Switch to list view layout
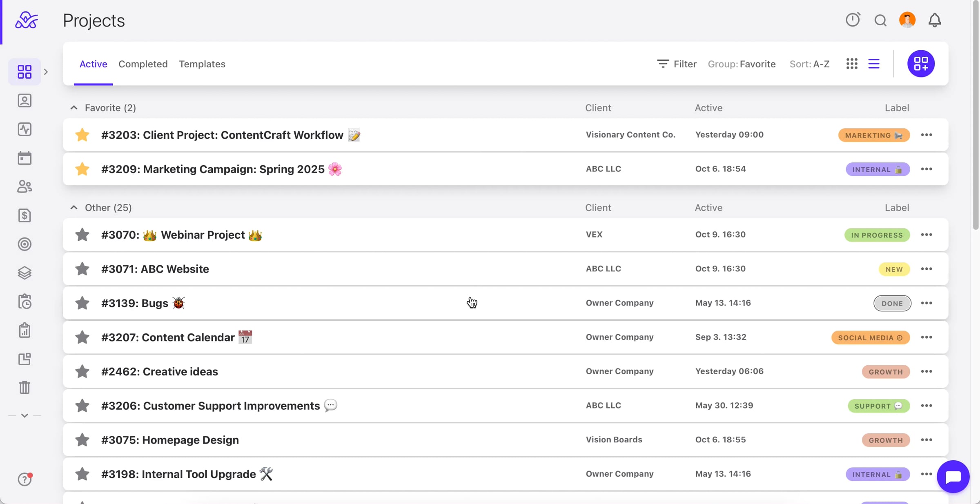 (874, 64)
